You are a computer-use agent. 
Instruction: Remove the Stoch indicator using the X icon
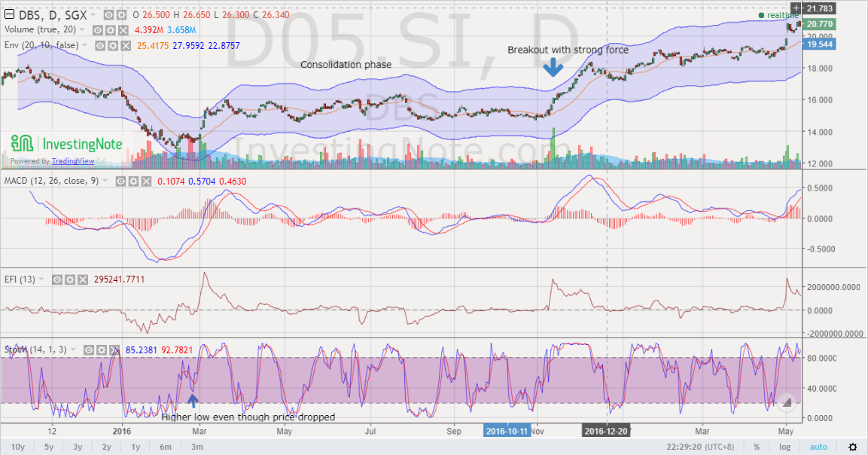[x=115, y=350]
